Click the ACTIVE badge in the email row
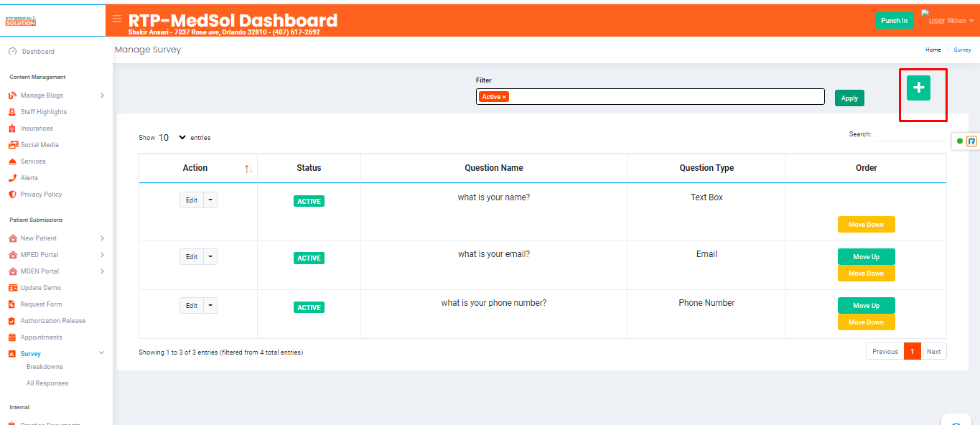This screenshot has height=425, width=980. 309,258
